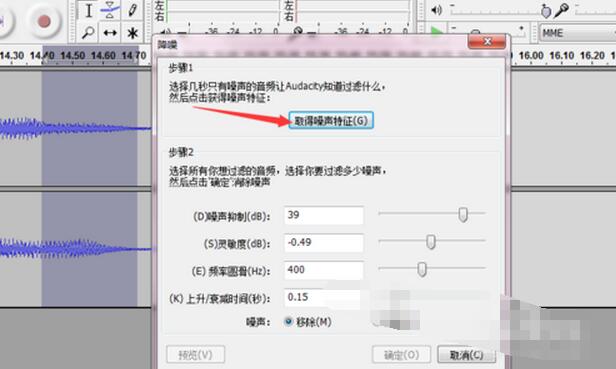Click the green Play-at-speed icon
The height and width of the screenshot is (369, 616).
pos(436,30)
